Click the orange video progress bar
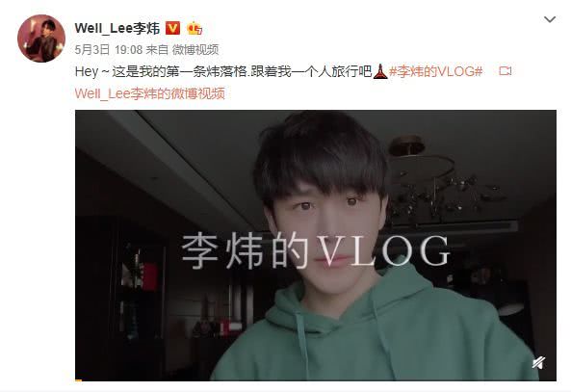The height and width of the screenshot is (392, 571). point(78,380)
